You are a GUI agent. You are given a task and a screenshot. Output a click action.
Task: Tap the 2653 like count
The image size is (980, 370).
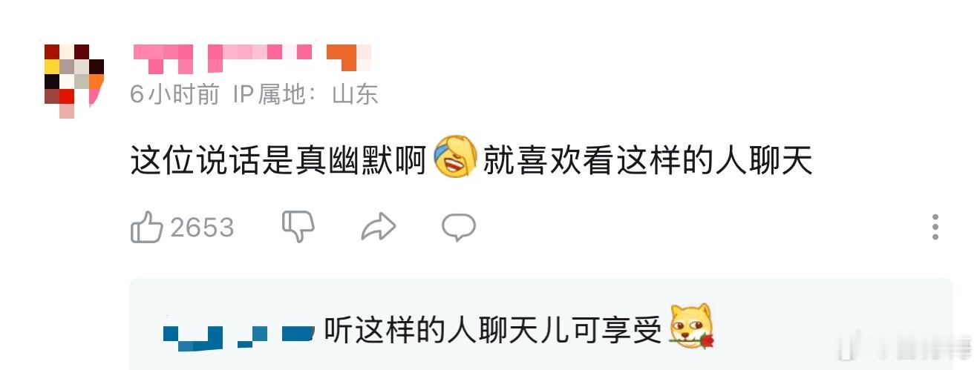click(202, 228)
